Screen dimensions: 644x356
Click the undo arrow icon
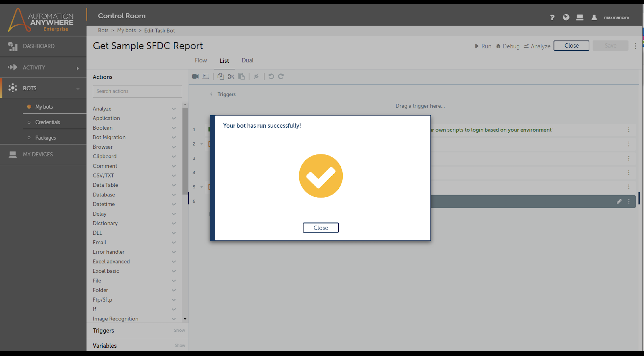[x=271, y=76]
